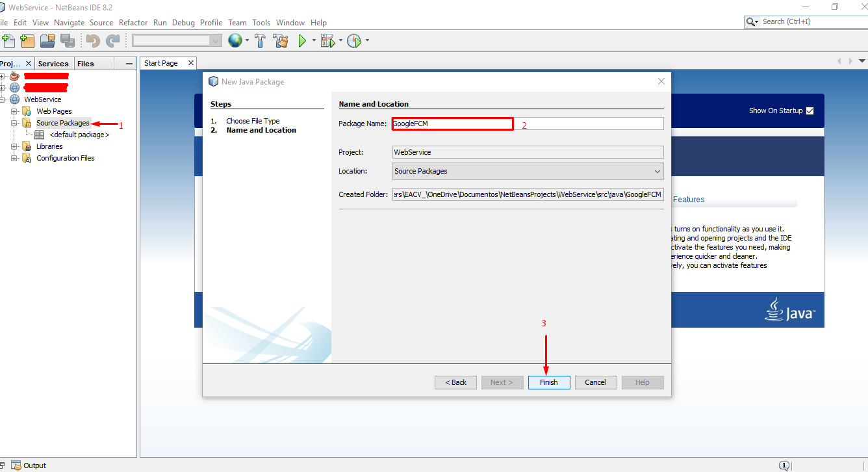The height and width of the screenshot is (472, 868).
Task: Open the Source menu
Action: click(x=101, y=22)
